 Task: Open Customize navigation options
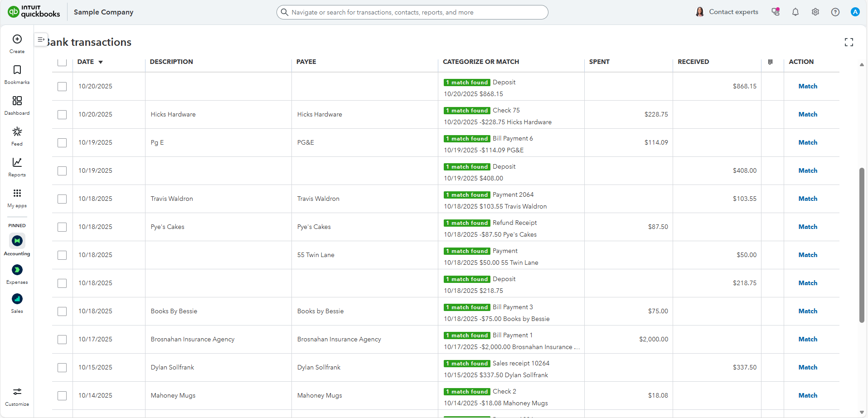click(17, 392)
